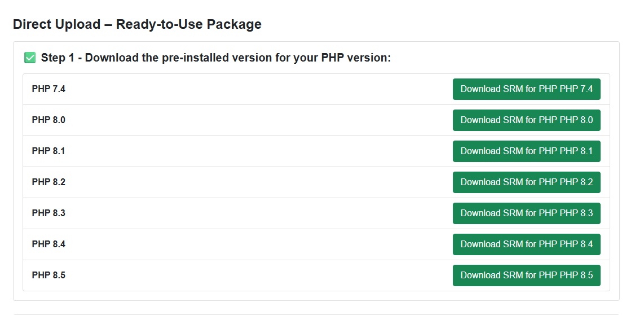This screenshot has height=315, width=644.
Task: Click the Step 1 instruction text
Action: (215, 58)
